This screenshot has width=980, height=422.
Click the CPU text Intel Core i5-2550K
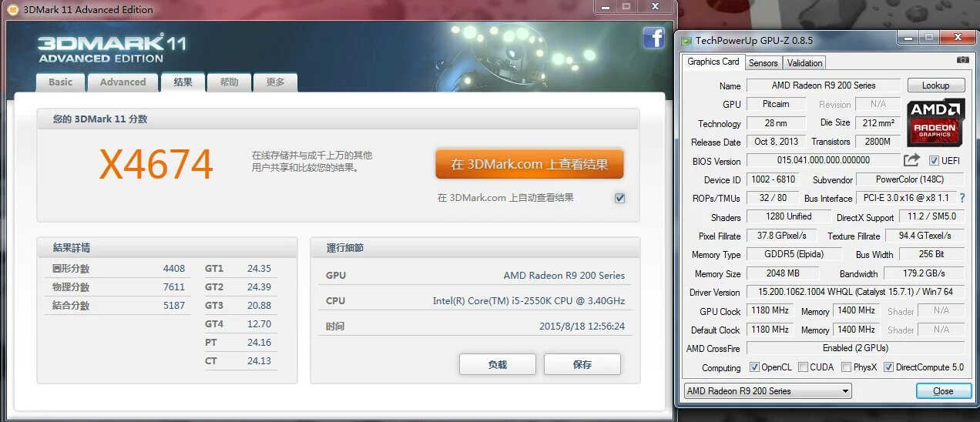[x=529, y=301]
